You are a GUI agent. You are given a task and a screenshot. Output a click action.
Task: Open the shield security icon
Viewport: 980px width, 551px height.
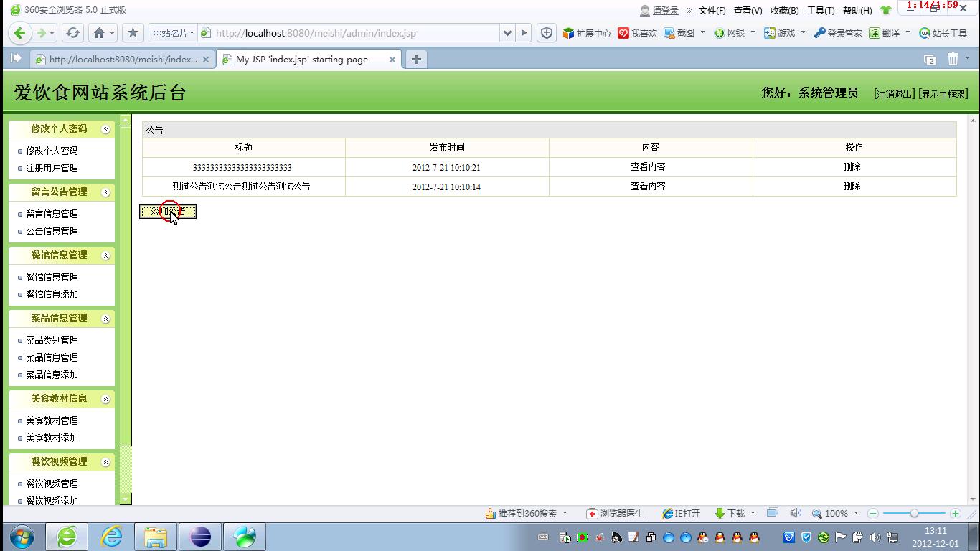coord(547,33)
